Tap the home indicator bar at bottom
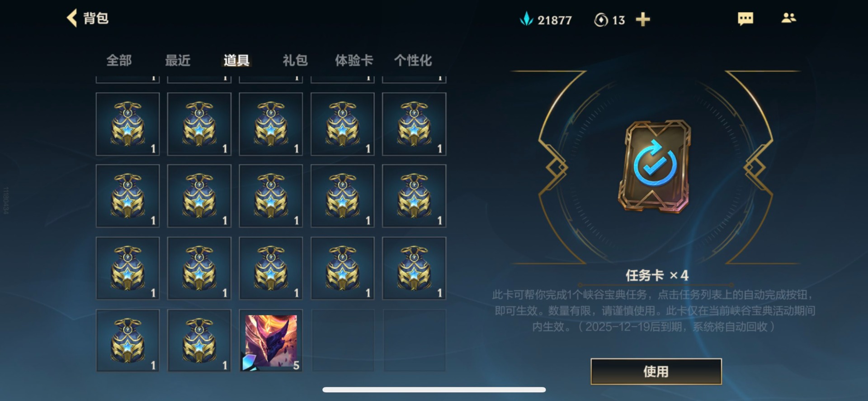Screen dimensions: 868x401 click(434, 390)
